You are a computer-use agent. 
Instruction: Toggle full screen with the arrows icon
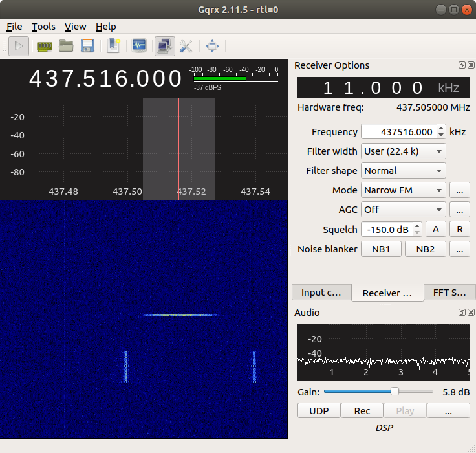pos(212,46)
